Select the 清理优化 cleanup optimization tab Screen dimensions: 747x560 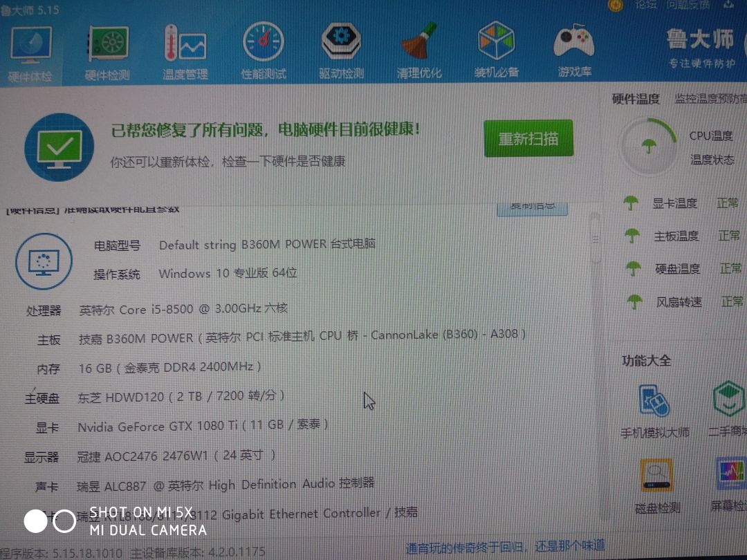point(419,50)
